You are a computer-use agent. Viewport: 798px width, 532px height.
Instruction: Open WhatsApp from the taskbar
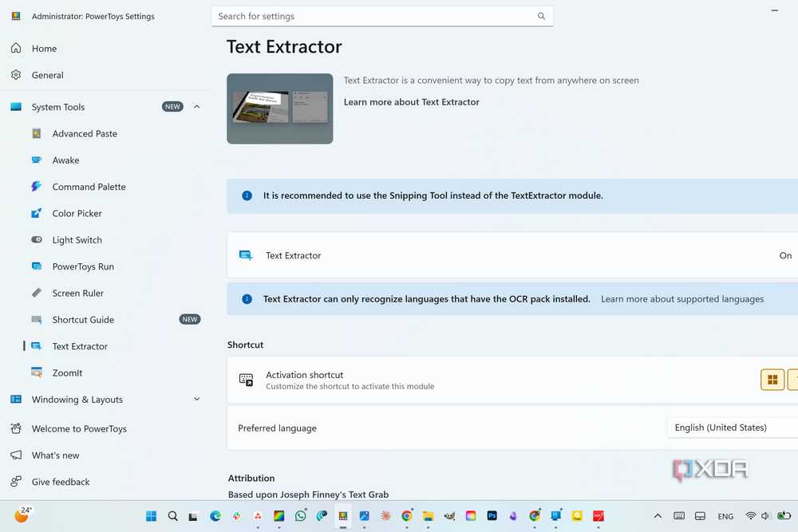point(300,516)
